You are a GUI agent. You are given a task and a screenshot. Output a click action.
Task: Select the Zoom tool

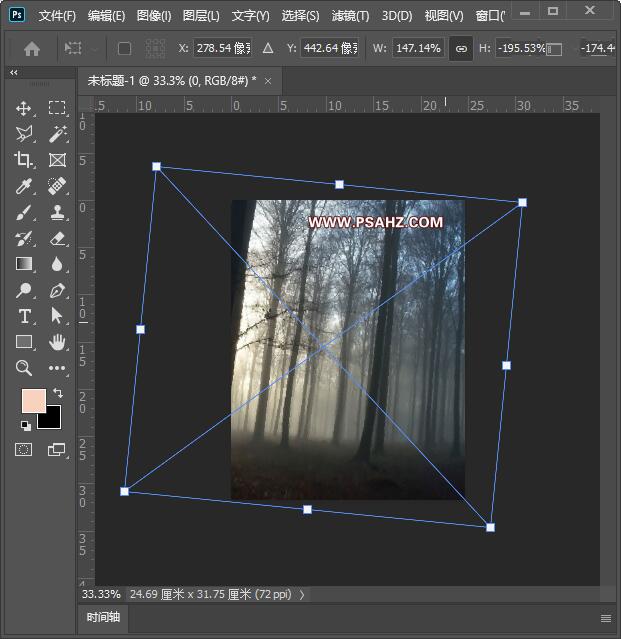24,368
